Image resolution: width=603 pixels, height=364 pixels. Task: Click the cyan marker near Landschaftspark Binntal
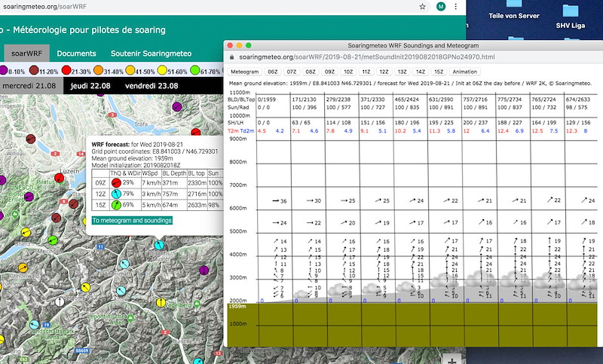34,324
